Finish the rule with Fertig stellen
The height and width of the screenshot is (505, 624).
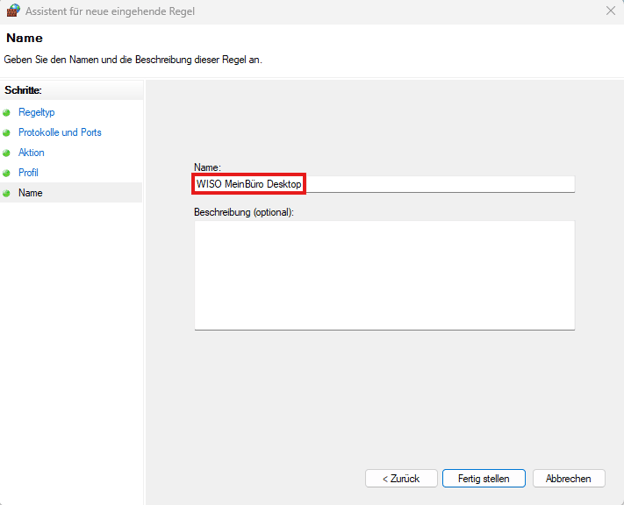(x=484, y=479)
